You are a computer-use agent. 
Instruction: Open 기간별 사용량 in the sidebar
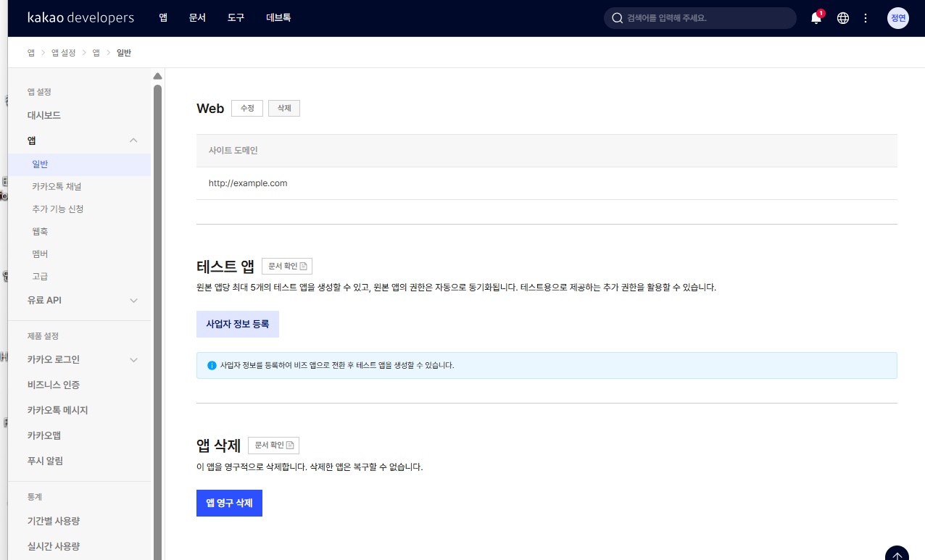(x=54, y=521)
